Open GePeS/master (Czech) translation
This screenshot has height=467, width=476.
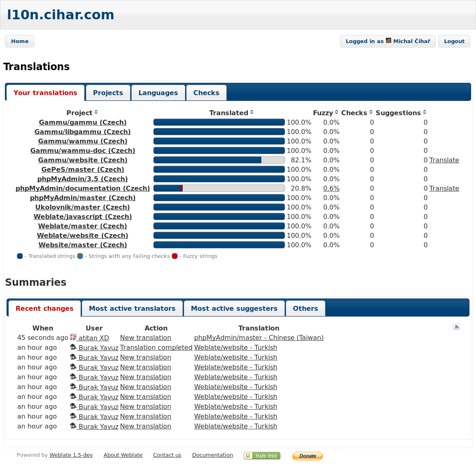(x=83, y=169)
